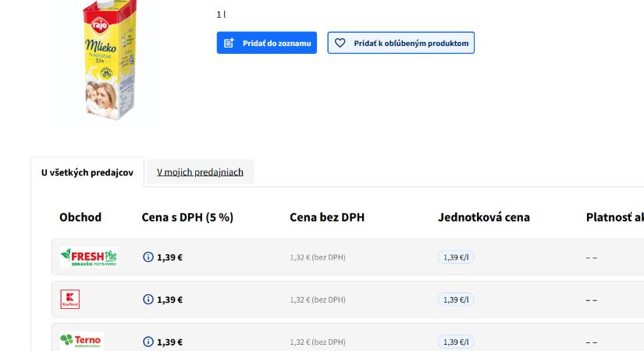This screenshot has height=351, width=644.
Task: Click the 1 l volume label
Action: pyautogui.click(x=222, y=15)
